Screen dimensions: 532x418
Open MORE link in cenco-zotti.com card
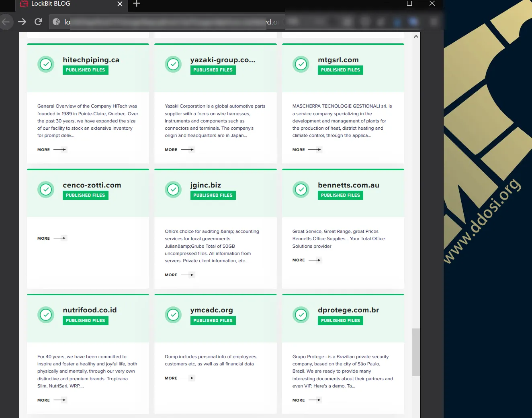[52, 239]
